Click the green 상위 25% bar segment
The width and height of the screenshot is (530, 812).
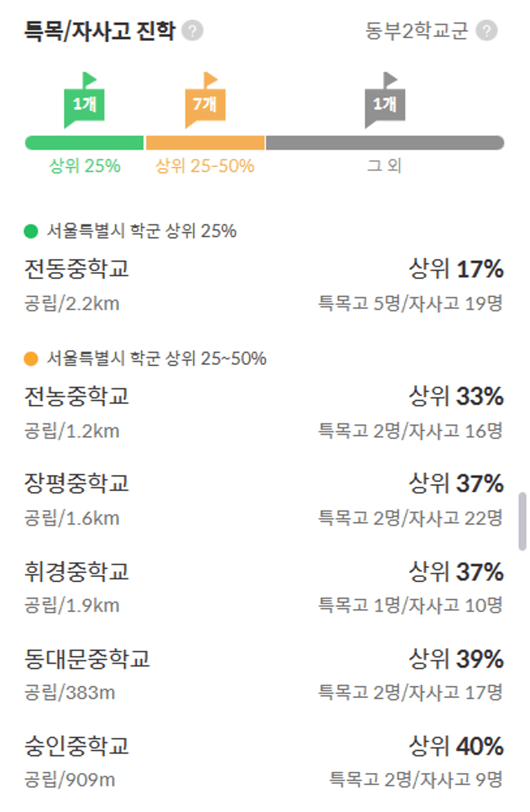pyautogui.click(x=84, y=143)
